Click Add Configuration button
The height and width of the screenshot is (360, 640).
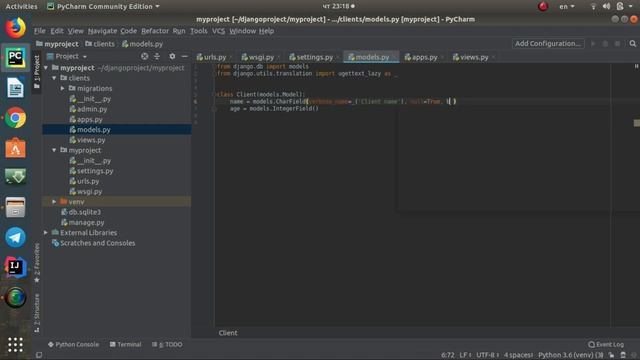click(548, 44)
